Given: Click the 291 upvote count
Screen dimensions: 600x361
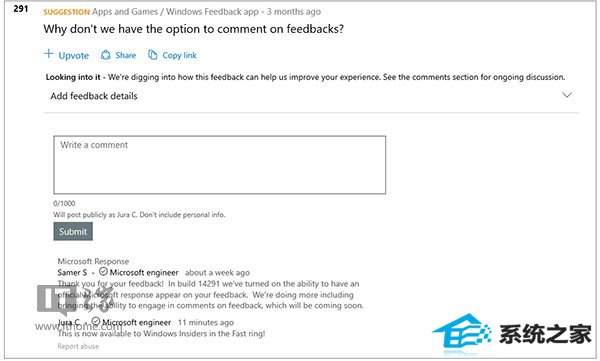Looking at the screenshot, I should click(x=21, y=8).
